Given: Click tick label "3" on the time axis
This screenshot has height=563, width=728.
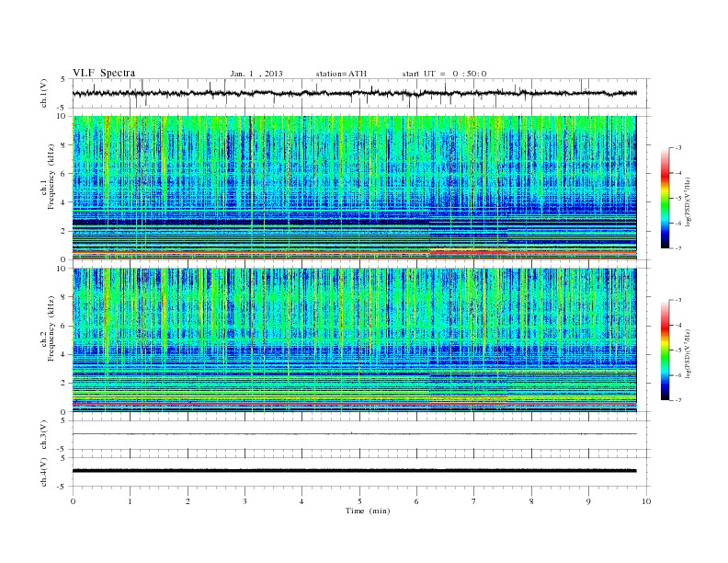Looking at the screenshot, I should [x=245, y=501].
